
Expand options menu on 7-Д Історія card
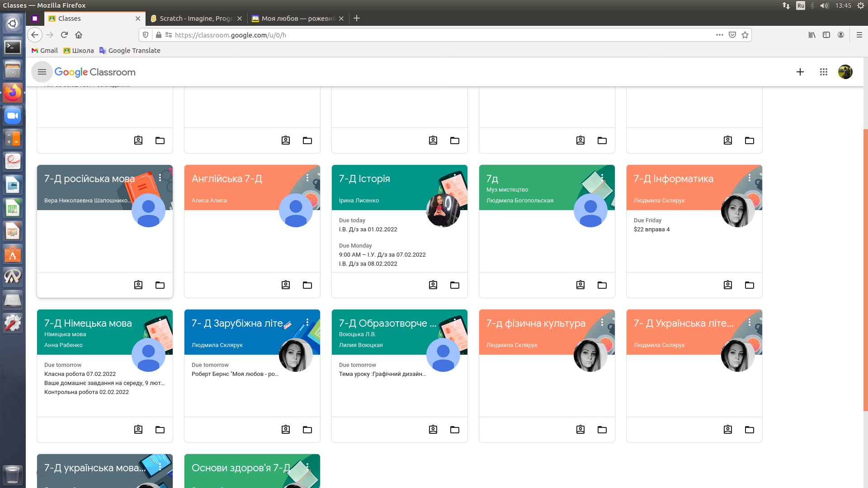coord(454,178)
